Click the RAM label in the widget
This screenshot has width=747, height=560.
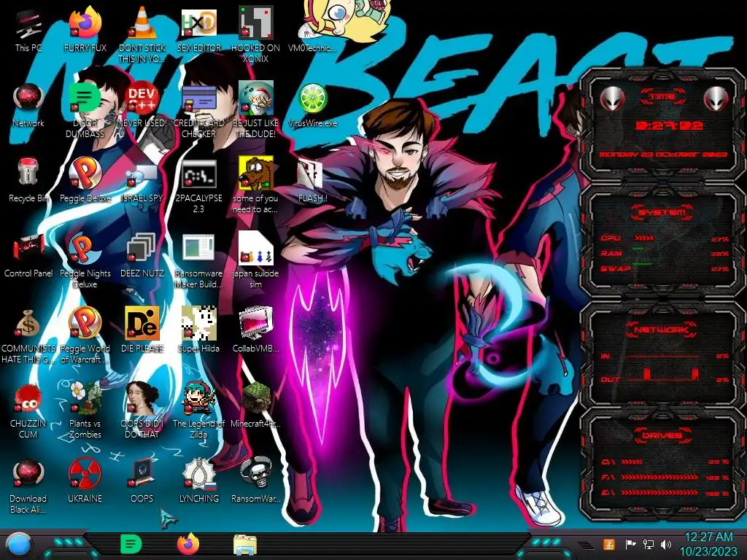tap(611, 253)
